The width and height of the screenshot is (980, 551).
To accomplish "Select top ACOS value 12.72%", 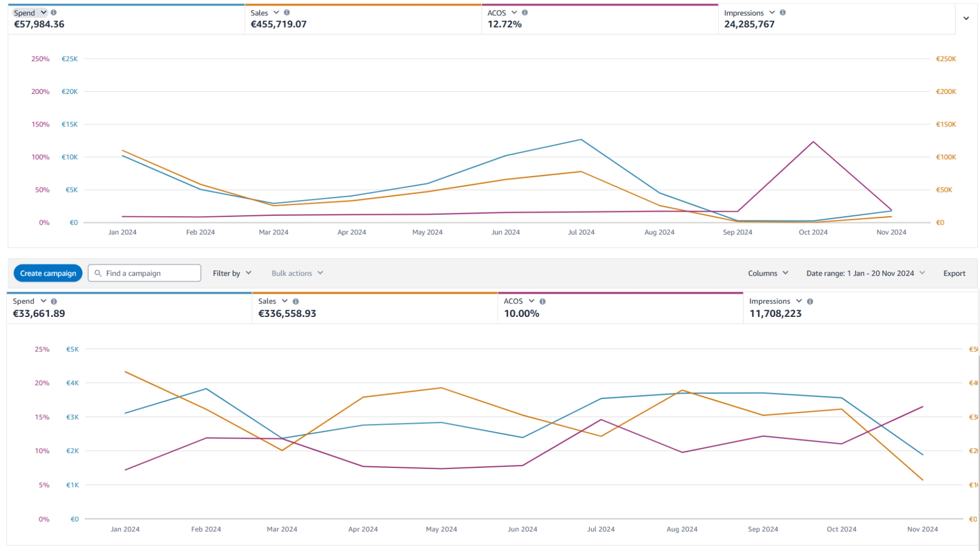I will click(504, 24).
